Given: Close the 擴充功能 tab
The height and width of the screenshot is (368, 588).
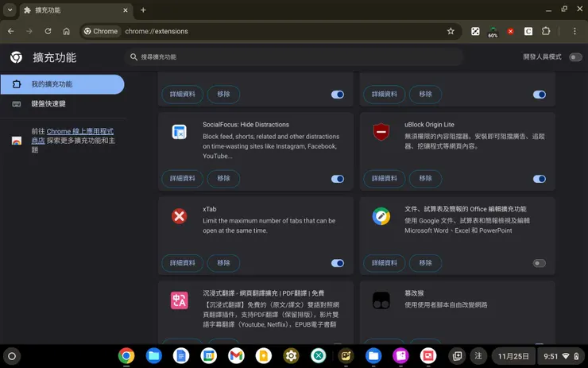Looking at the screenshot, I should [126, 10].
